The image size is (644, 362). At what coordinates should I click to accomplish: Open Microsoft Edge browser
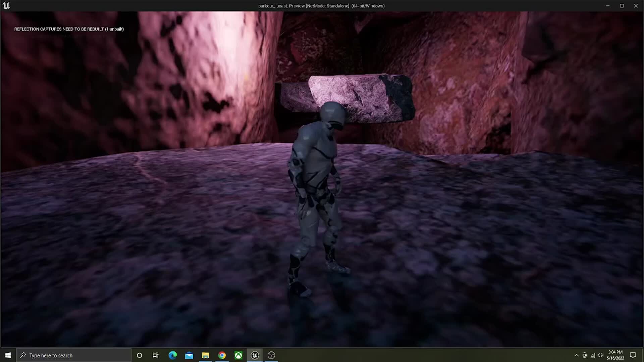click(x=173, y=355)
